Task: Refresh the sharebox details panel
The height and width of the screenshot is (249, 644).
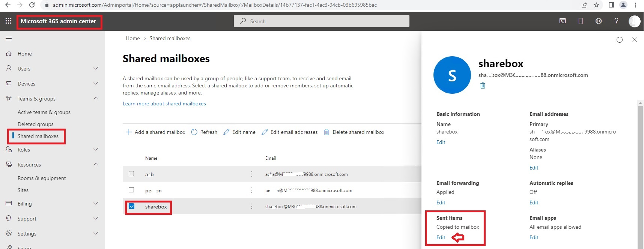Action: tap(620, 40)
